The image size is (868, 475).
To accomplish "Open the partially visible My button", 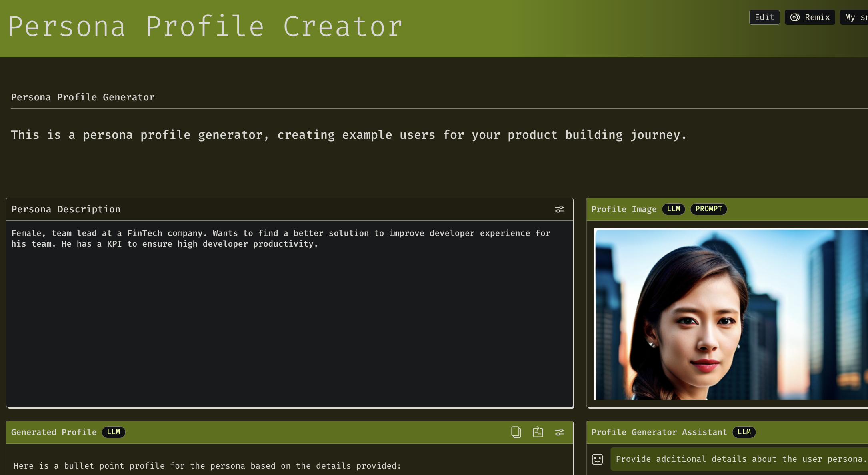I will [x=854, y=17].
